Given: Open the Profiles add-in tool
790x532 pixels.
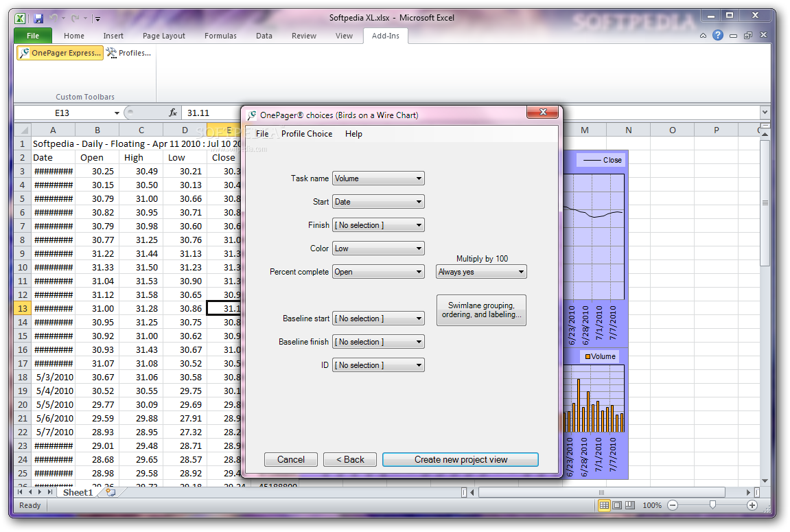Looking at the screenshot, I should point(129,52).
